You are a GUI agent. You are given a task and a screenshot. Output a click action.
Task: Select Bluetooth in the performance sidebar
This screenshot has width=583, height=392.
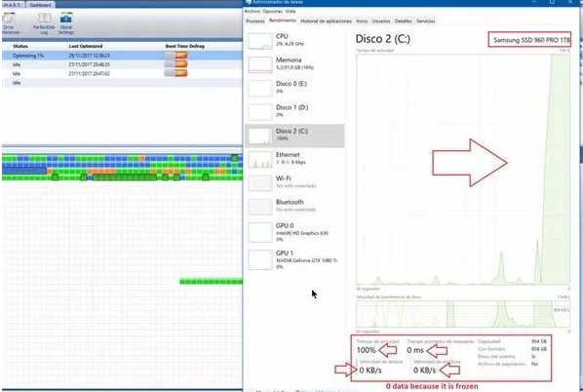[x=294, y=207]
